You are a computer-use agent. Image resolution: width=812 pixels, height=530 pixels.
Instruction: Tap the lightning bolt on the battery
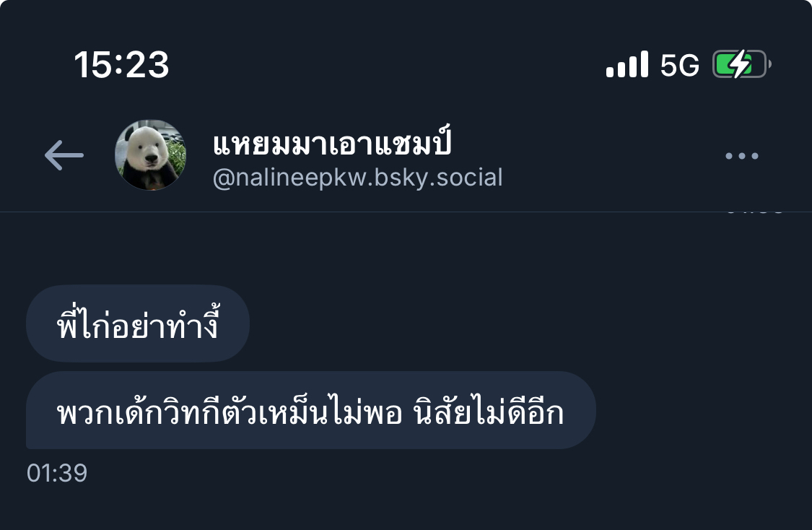(740, 64)
